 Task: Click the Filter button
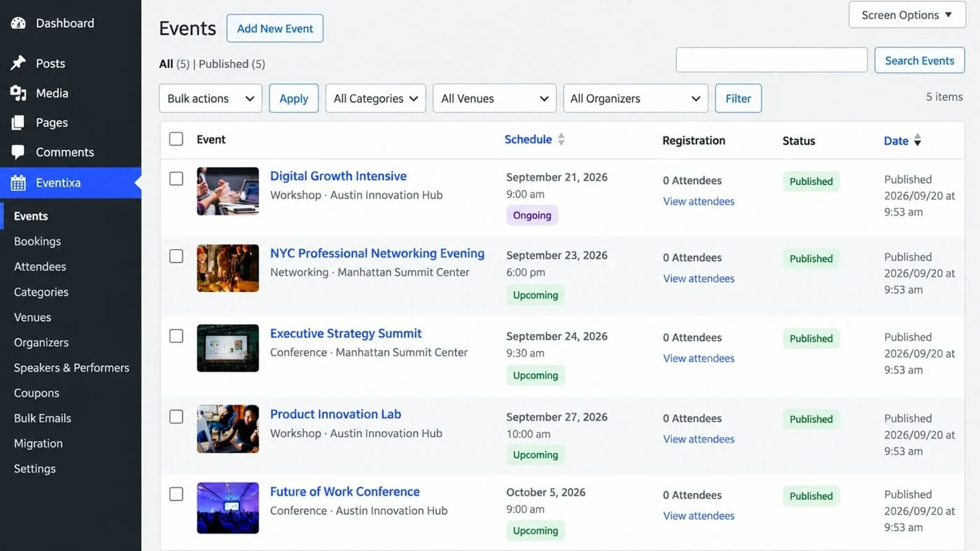[x=738, y=99]
